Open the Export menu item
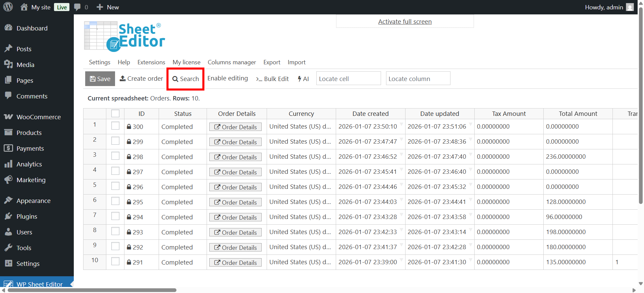This screenshot has width=644, height=293. coord(272,62)
